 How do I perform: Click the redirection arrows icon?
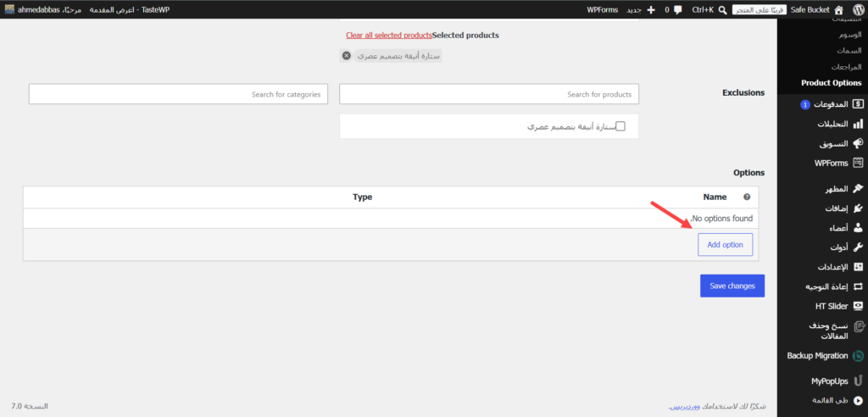click(858, 286)
